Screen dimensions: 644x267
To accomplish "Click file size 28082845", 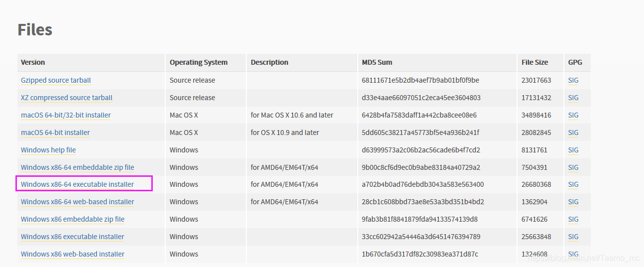I will [x=537, y=133].
